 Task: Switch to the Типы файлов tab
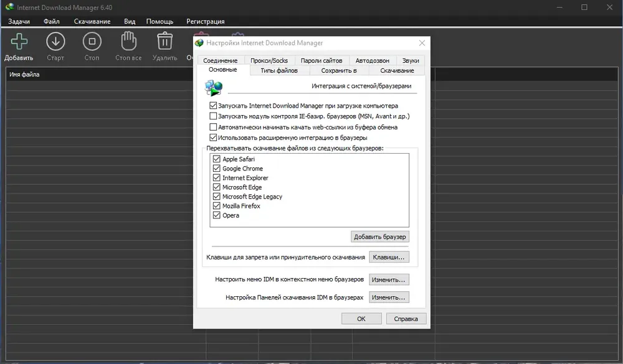(x=279, y=71)
